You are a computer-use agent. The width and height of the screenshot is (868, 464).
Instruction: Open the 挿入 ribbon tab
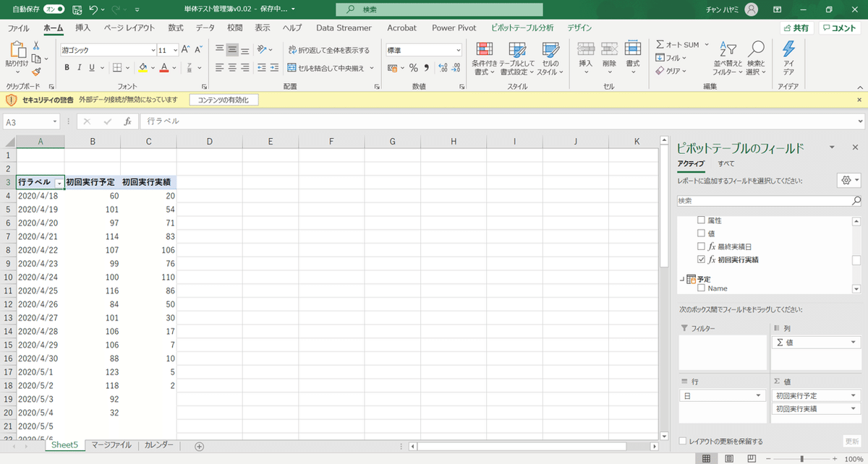(x=82, y=28)
